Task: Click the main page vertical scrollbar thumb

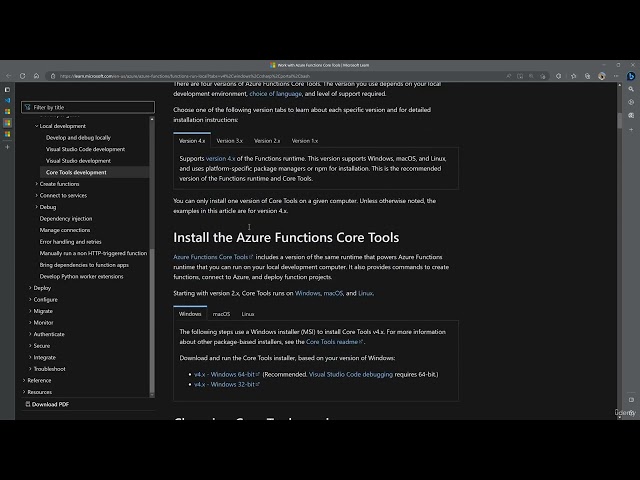Action: (620, 121)
